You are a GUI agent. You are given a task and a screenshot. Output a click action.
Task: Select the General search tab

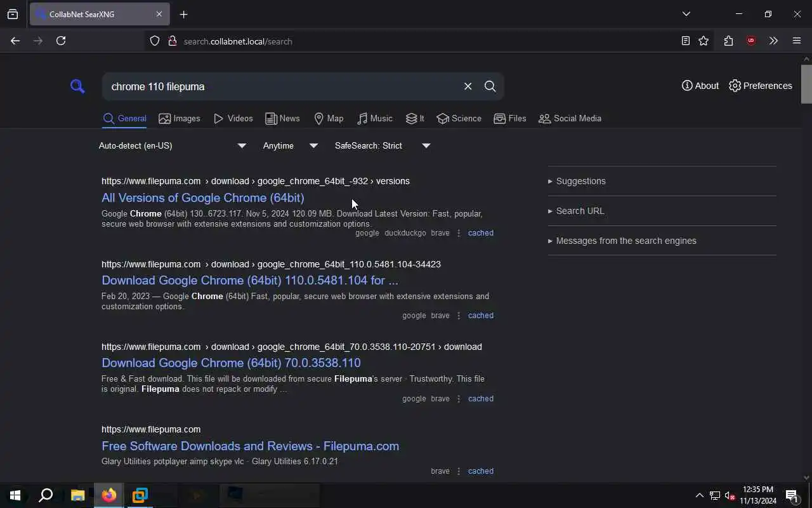[124, 119]
